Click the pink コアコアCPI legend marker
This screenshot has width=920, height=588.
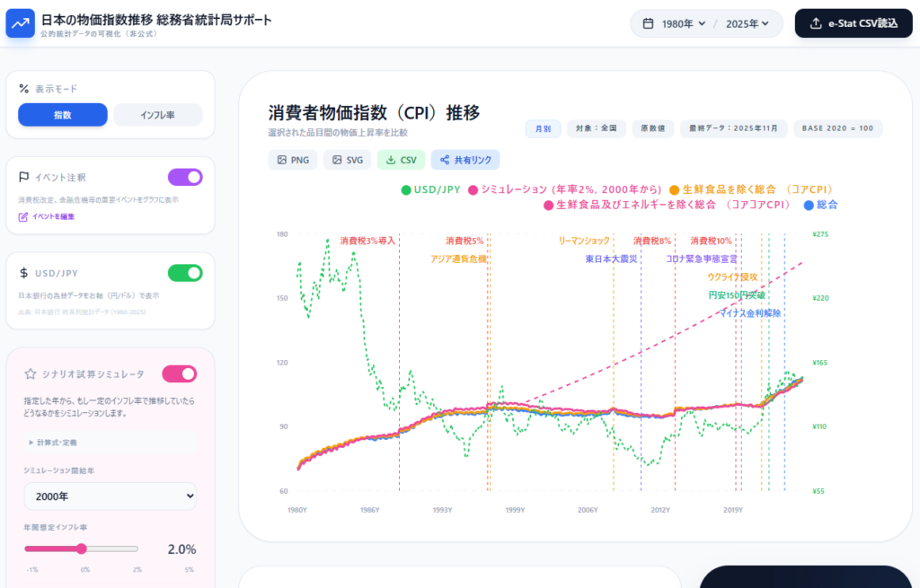548,206
